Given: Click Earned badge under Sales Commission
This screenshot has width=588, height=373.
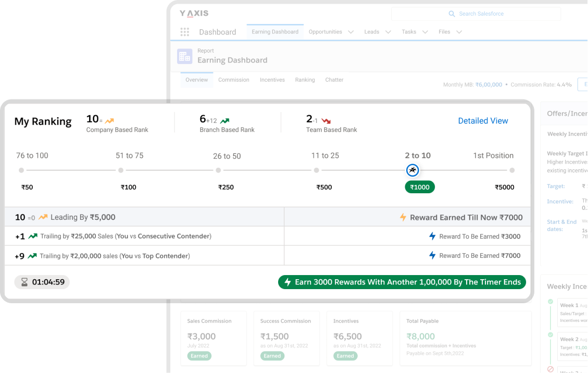Looking at the screenshot, I should [x=199, y=356].
